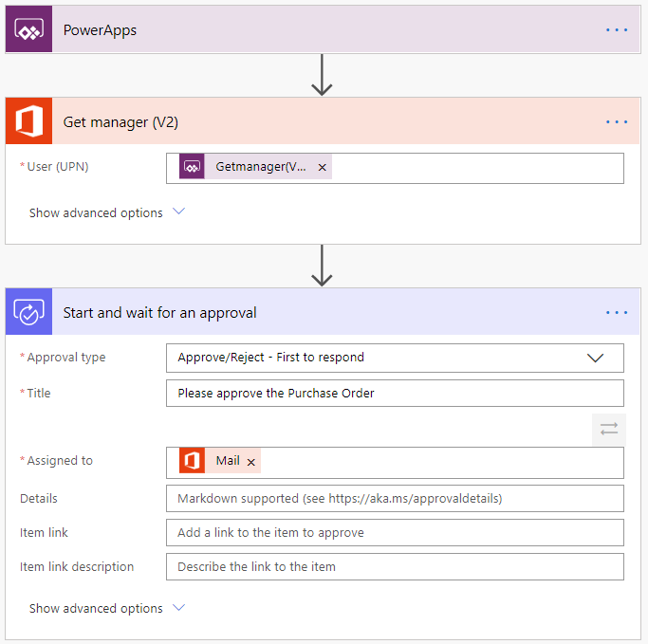Click the Approvals action icon
Viewport: 648px width, 644px height.
tap(28, 311)
